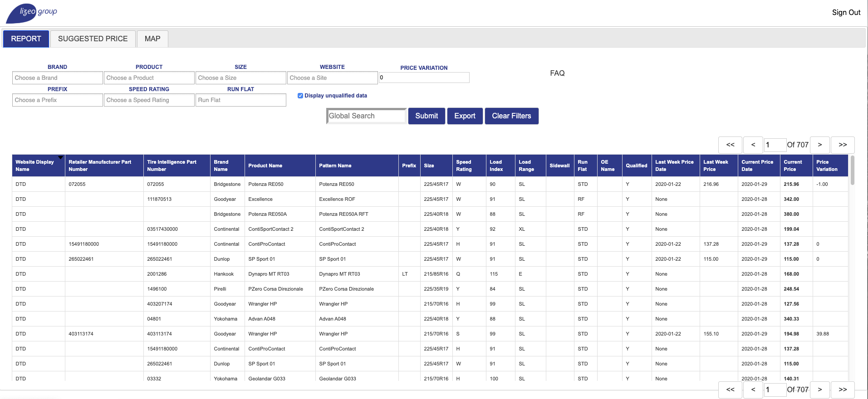Click the lizeo group logo
868x399 pixels.
[31, 14]
